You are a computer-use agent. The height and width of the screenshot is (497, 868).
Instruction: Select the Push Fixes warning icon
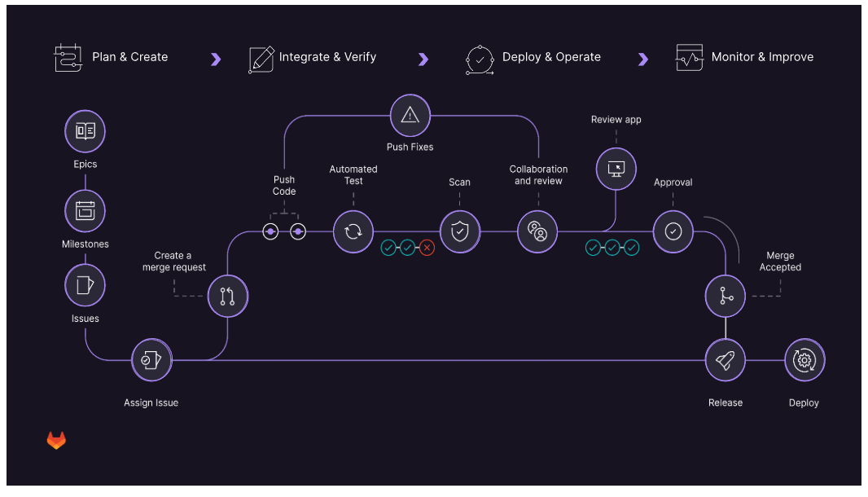410,114
